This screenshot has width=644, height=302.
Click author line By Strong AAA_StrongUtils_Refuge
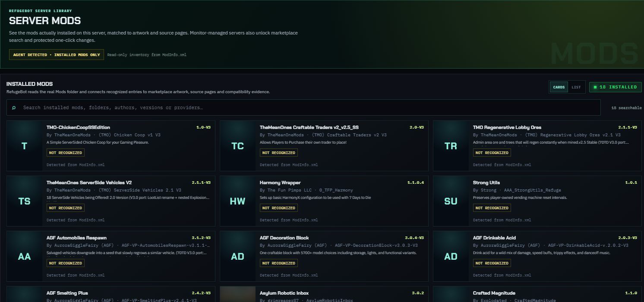coord(517,190)
